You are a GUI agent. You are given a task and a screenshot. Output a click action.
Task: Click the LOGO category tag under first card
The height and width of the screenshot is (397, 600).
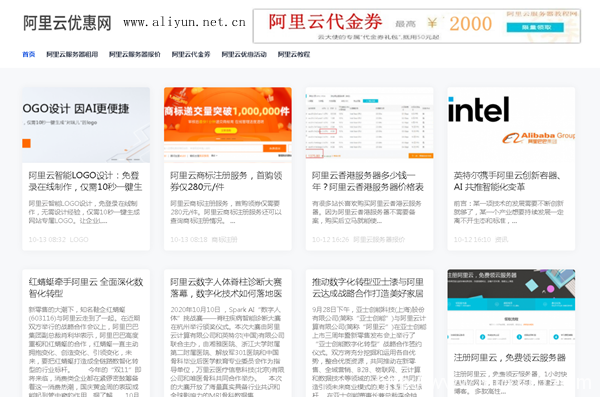click(79, 240)
